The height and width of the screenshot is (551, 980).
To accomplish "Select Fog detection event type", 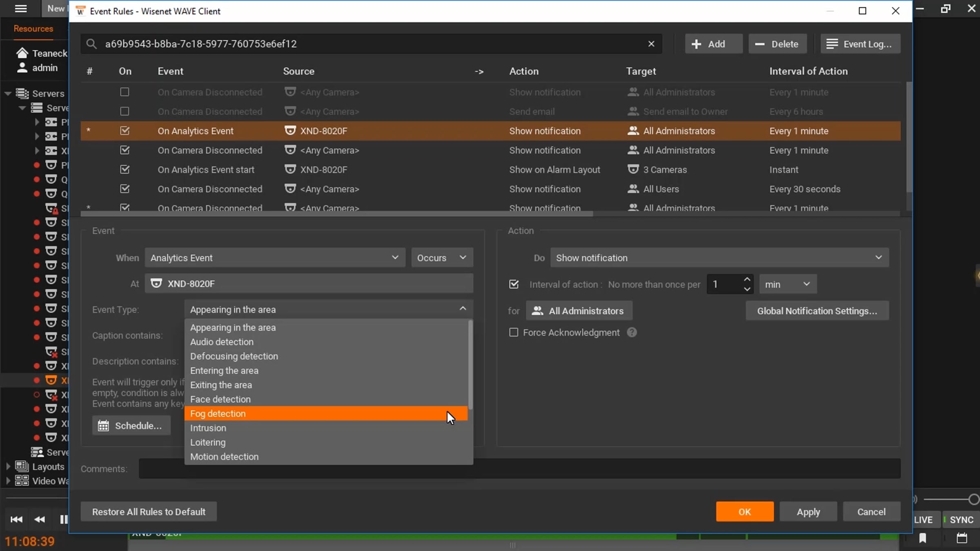I will [326, 413].
